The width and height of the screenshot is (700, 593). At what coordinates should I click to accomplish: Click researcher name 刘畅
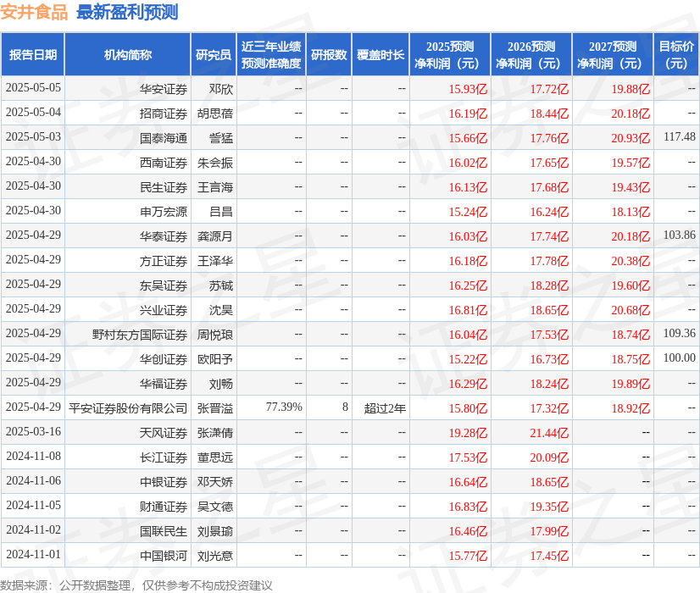click(221, 384)
